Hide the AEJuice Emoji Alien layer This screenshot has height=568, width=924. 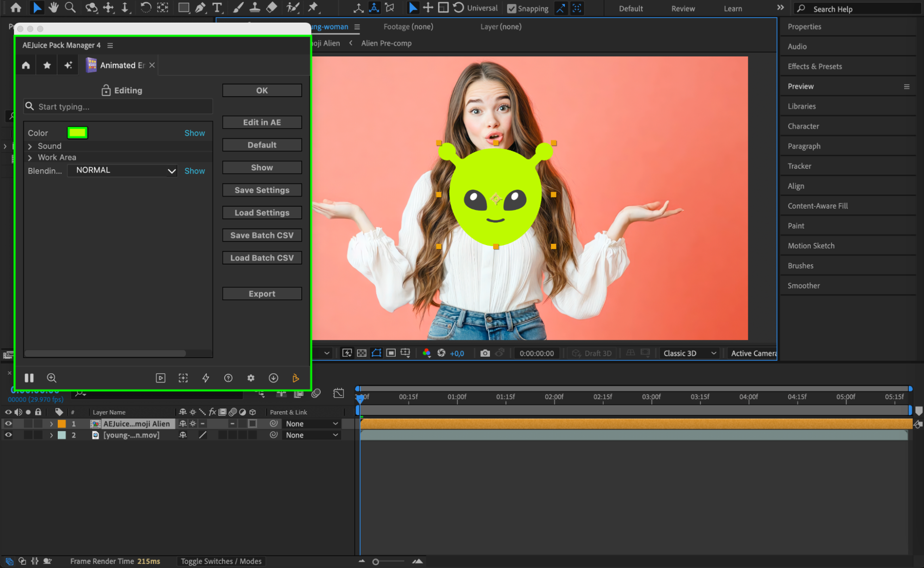click(x=8, y=423)
